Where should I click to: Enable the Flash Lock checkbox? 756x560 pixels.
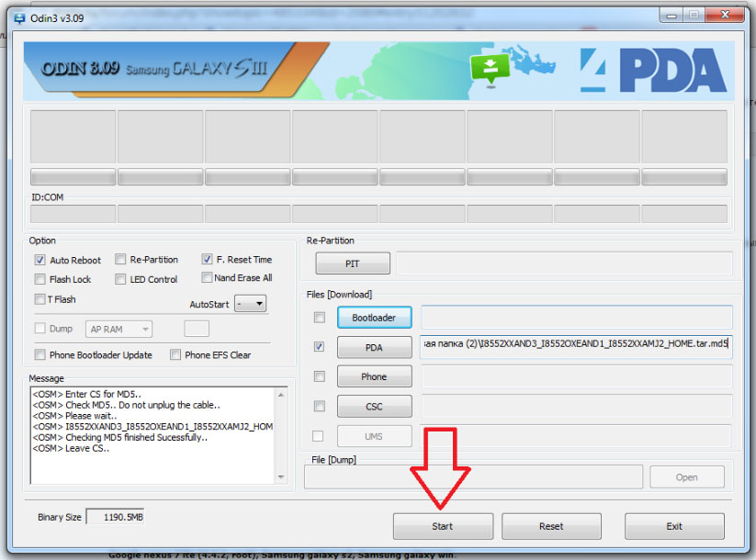pyautogui.click(x=39, y=279)
